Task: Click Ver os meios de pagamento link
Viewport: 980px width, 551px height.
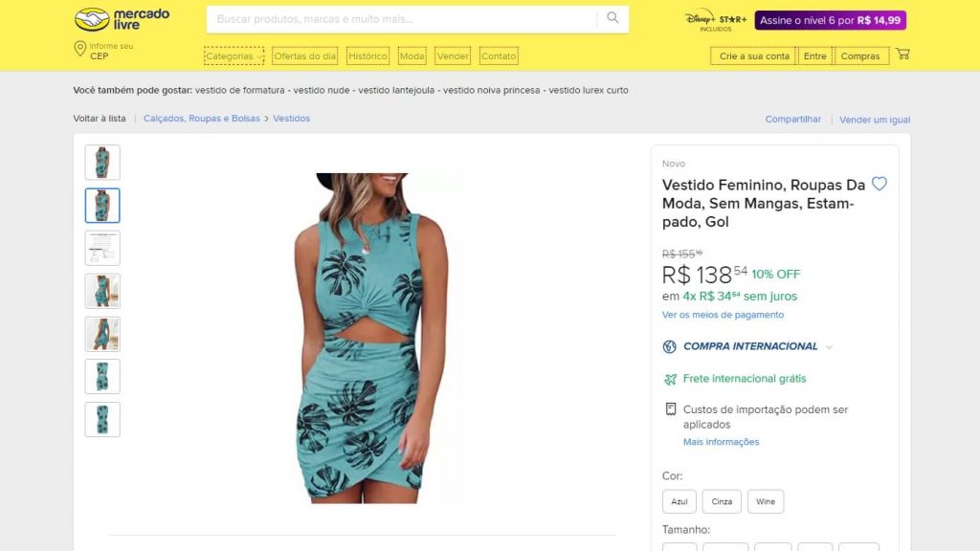Action: (x=723, y=315)
